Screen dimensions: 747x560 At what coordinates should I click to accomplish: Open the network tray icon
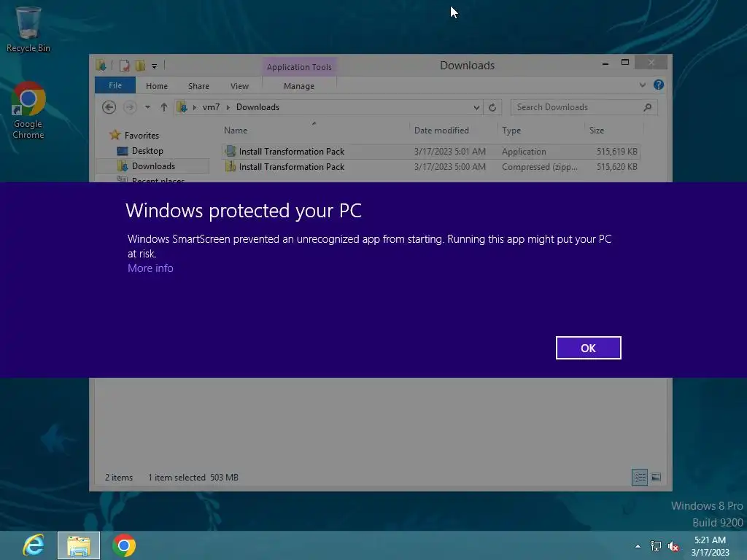656,546
